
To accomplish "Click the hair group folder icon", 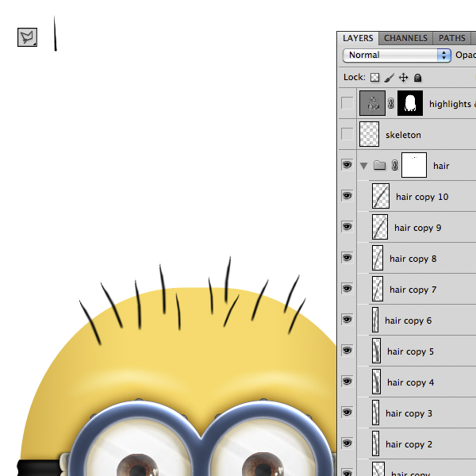I will (379, 166).
